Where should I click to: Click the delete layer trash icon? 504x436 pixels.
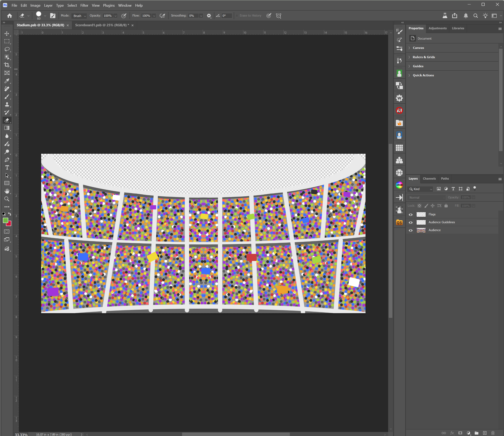(x=493, y=433)
